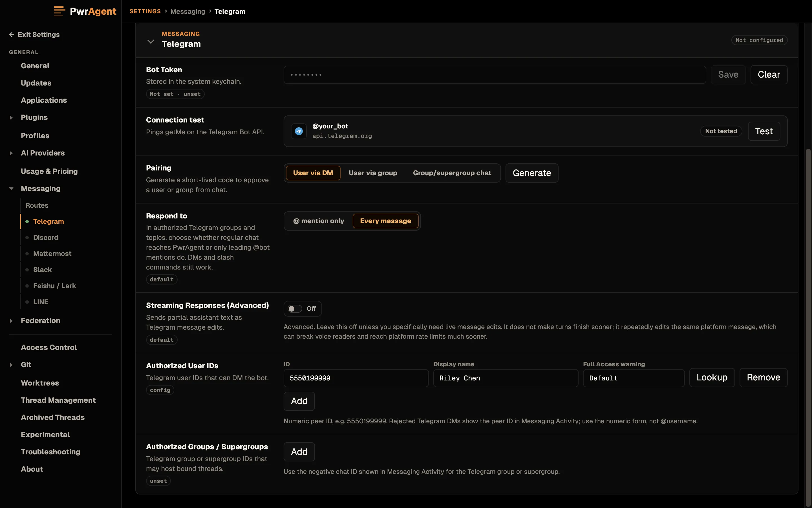
Task: Click the SETTINGS breadcrumb
Action: click(145, 11)
